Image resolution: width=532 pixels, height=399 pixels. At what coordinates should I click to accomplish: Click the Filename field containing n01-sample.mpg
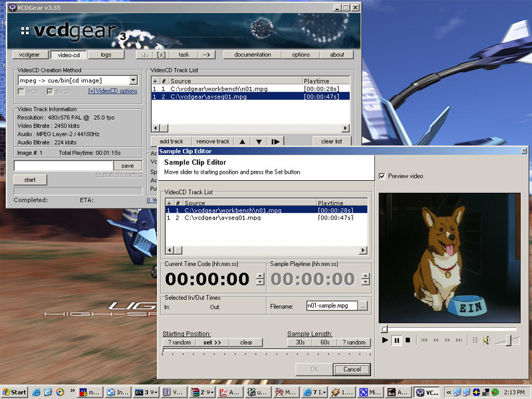point(332,306)
